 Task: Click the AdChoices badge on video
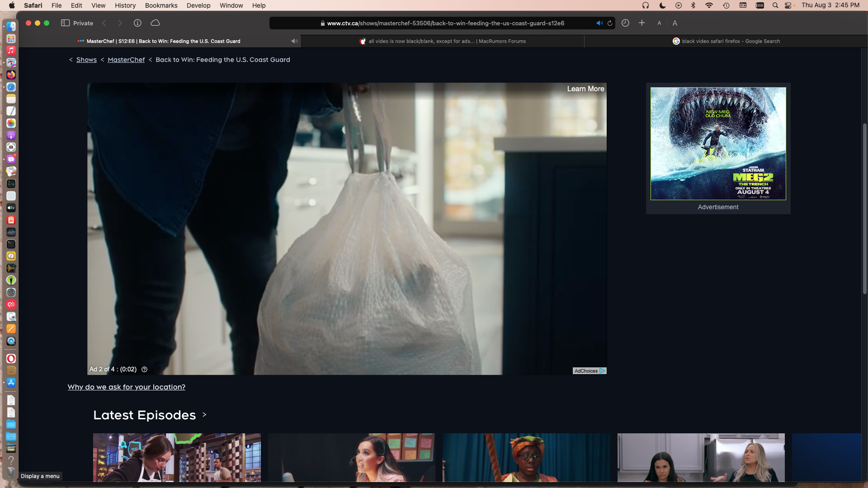[589, 371]
